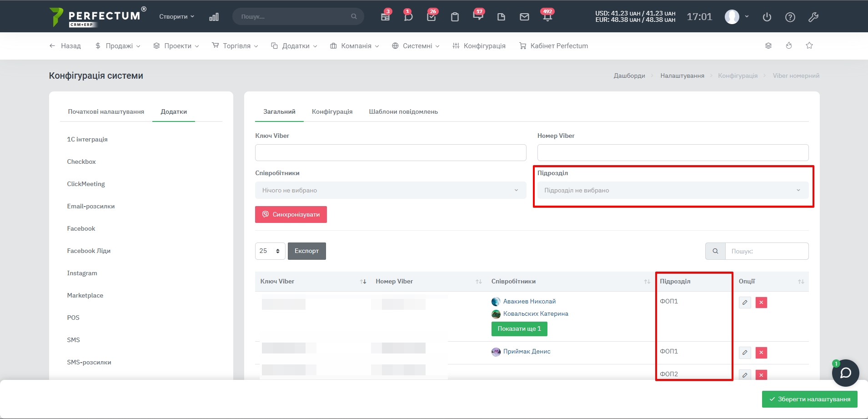The width and height of the screenshot is (868, 419).
Task: Change the 25 rows per page selector
Action: click(x=270, y=251)
